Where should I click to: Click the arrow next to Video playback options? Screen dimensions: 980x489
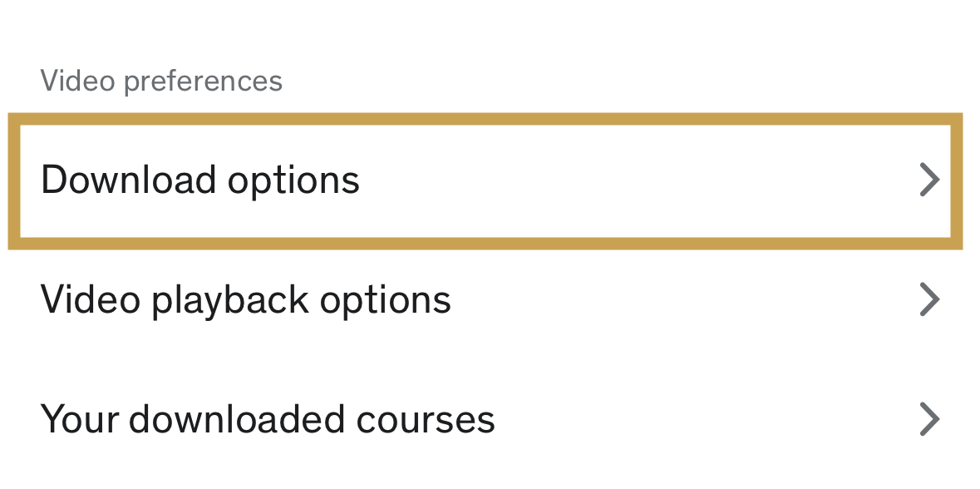coord(929,299)
